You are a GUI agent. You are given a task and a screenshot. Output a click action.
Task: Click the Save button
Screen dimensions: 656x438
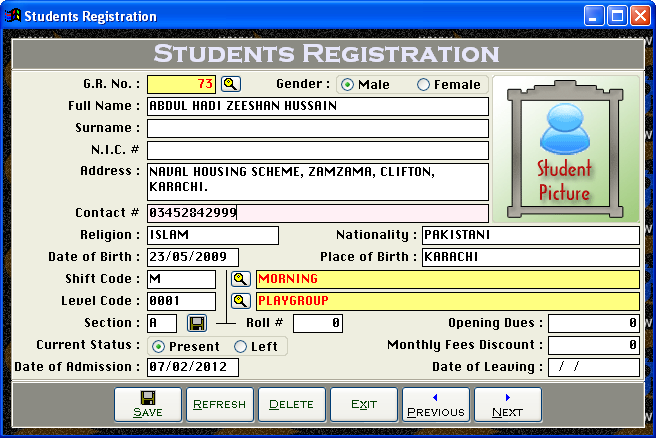tap(148, 405)
